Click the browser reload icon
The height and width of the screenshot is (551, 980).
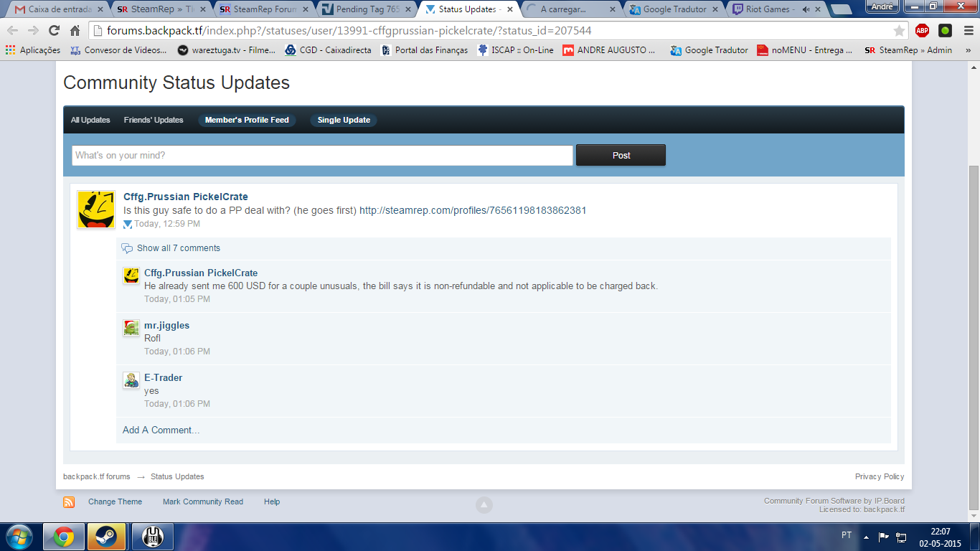tap(54, 31)
